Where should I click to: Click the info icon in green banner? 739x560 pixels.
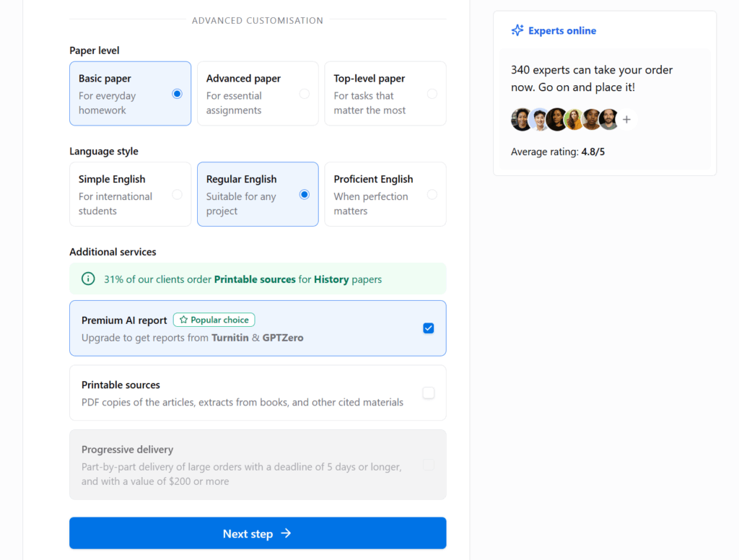click(x=88, y=279)
